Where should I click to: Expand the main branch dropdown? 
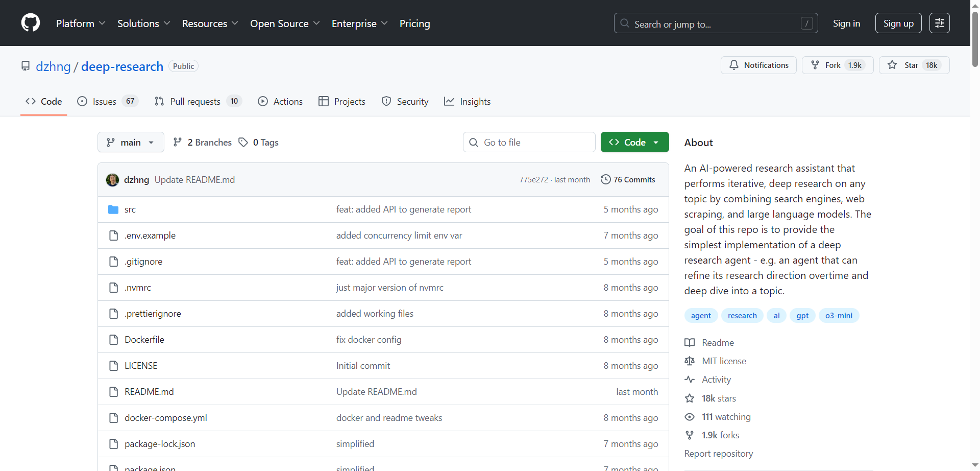click(x=131, y=142)
